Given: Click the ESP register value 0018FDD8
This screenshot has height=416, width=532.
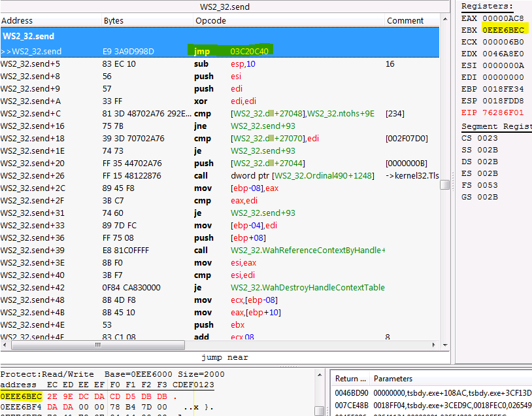Looking at the screenshot, I should 503,101.
